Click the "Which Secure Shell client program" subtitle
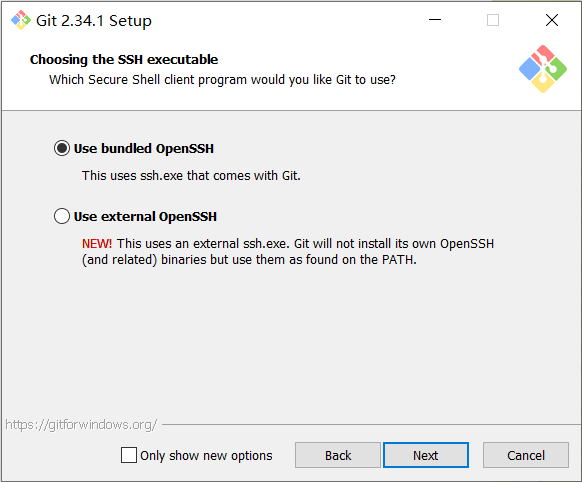 point(222,80)
